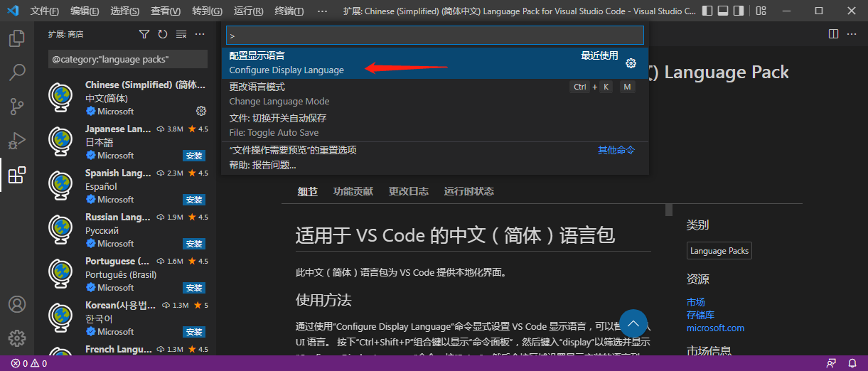Click the Korean Language Pack globe icon

coord(62,318)
